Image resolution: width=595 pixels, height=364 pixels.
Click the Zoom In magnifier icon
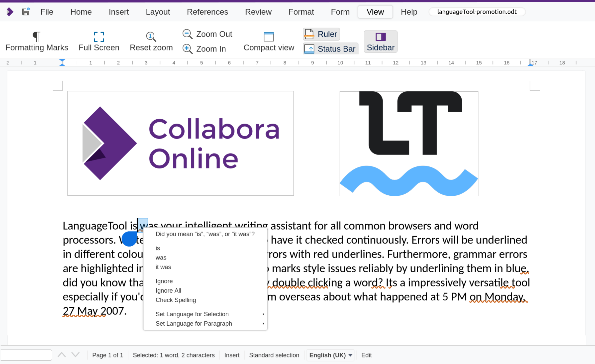[187, 49]
